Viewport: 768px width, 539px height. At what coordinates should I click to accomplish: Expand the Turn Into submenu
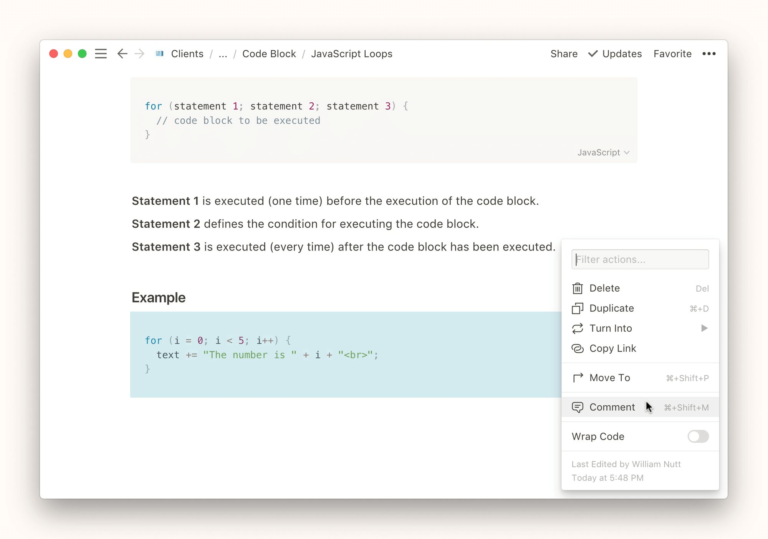point(704,328)
